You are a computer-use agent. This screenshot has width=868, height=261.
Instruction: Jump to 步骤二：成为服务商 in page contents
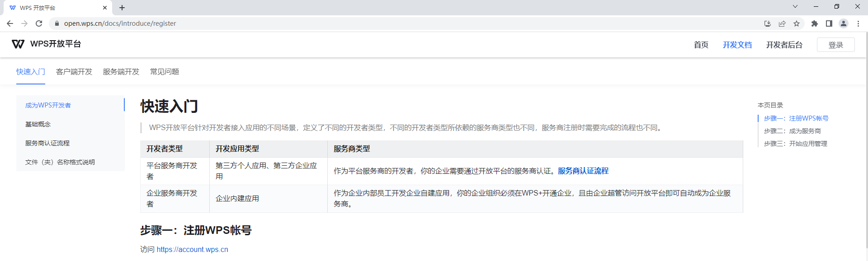[793, 131]
